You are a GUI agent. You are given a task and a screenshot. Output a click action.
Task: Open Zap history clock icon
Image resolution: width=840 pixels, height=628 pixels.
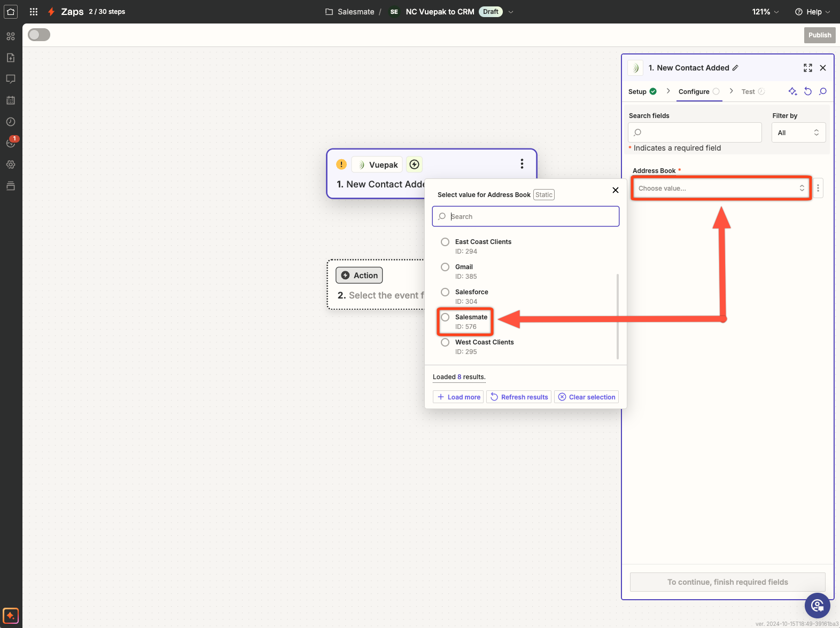point(11,122)
